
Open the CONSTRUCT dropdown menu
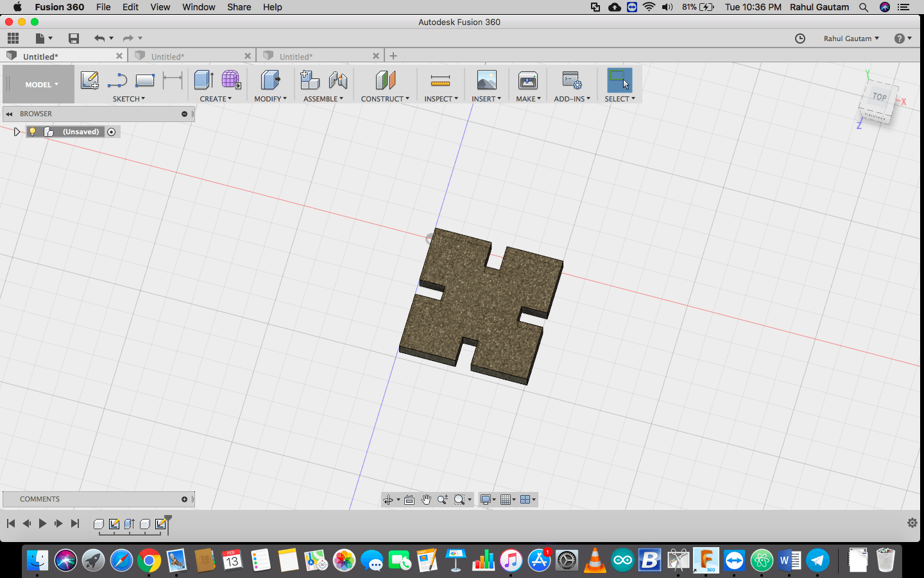(x=385, y=99)
